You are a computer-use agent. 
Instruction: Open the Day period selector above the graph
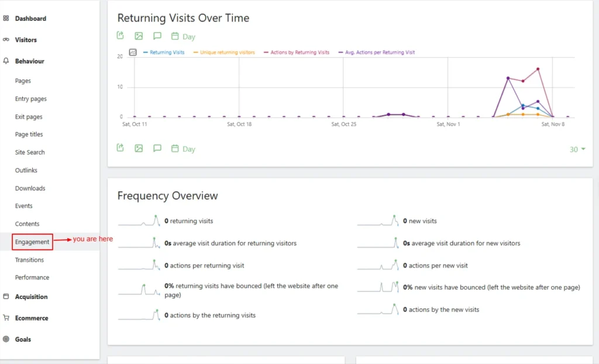(183, 36)
